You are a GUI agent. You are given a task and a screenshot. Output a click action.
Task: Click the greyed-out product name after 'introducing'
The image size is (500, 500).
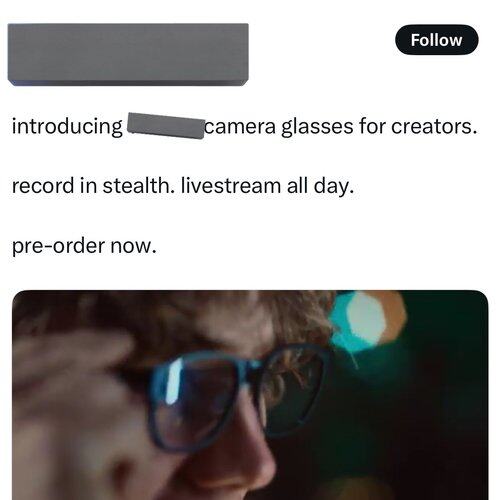166,126
